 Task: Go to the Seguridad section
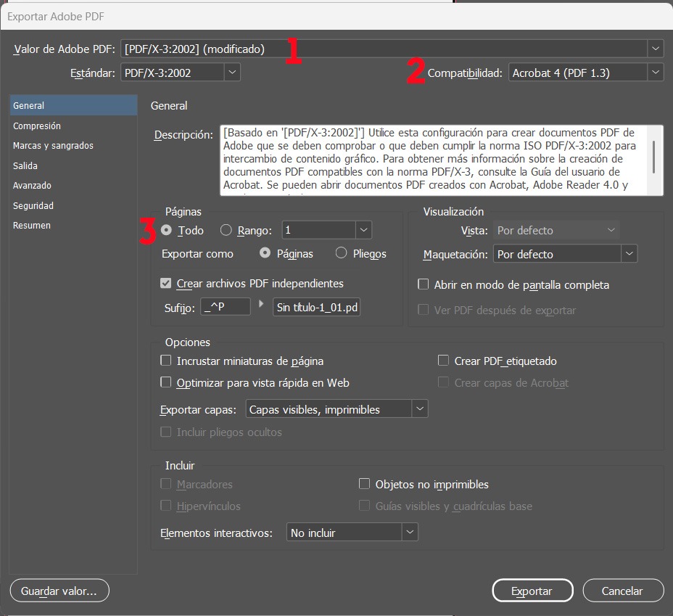pyautogui.click(x=34, y=205)
